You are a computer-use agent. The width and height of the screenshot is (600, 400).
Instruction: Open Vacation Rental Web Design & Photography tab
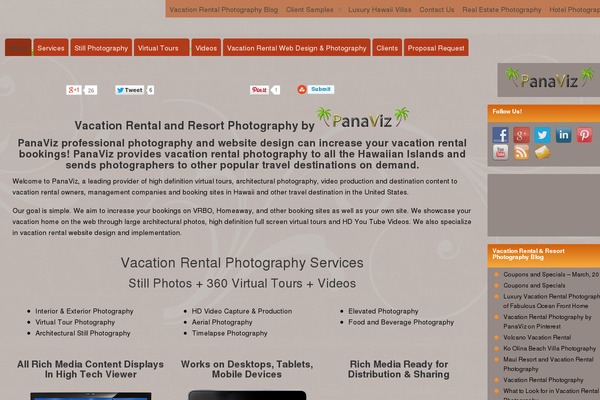pyautogui.click(x=297, y=47)
